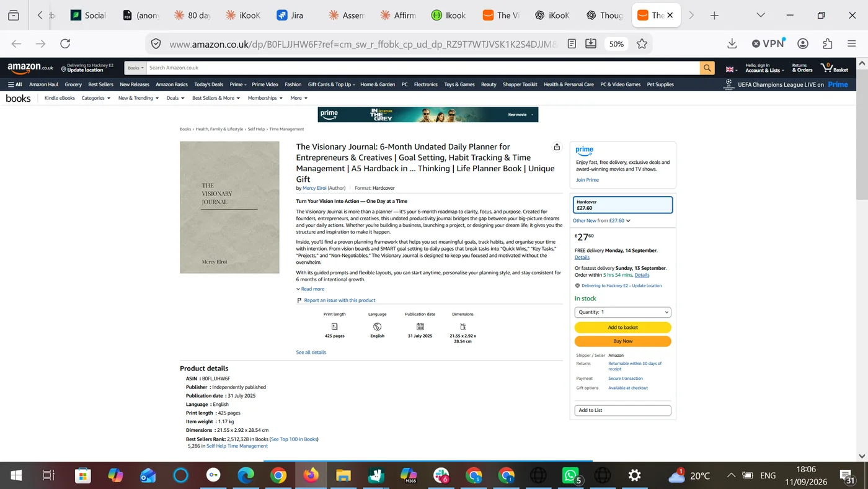
Task: Click the See all details link
Action: pos(311,352)
